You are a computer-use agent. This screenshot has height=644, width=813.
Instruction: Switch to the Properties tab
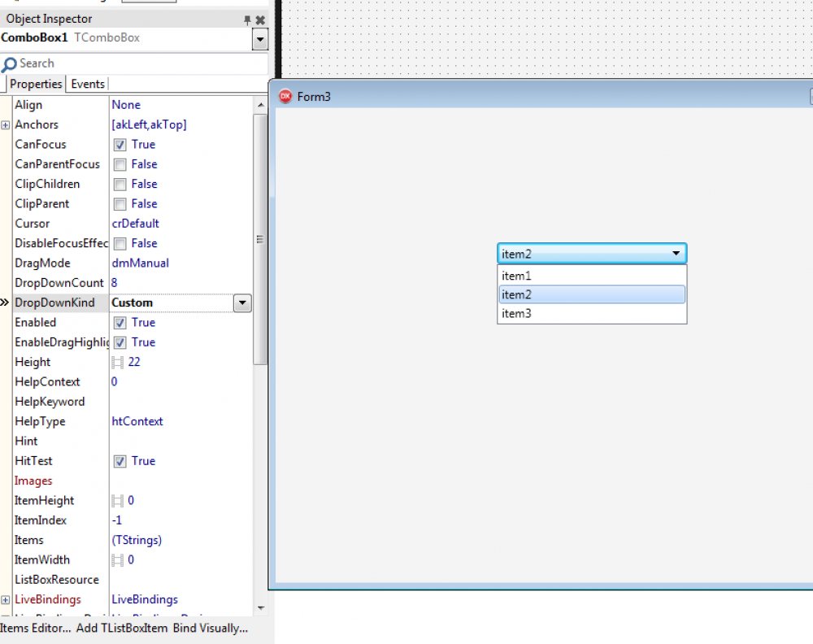tap(36, 84)
